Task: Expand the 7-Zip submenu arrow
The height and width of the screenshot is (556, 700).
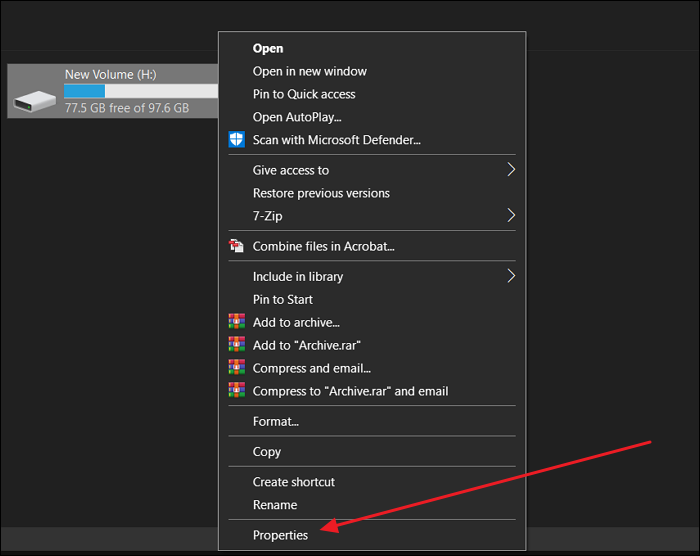Action: 510,216
